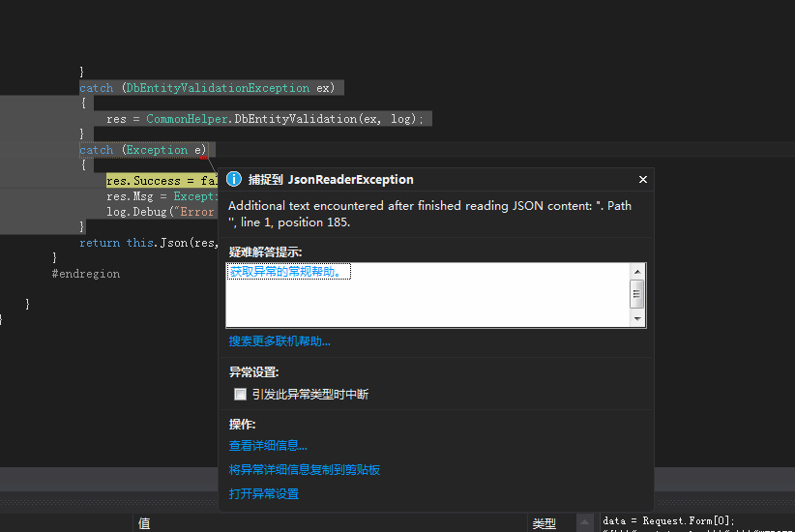The height and width of the screenshot is (532, 795).
Task: Click the troubleshooting list scrollbar thumb
Action: click(x=636, y=294)
